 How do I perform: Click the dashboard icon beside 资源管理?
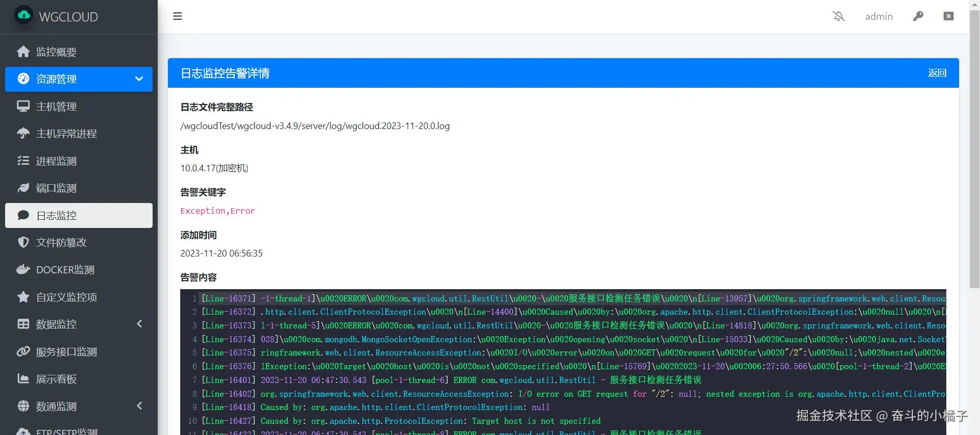coord(23,79)
